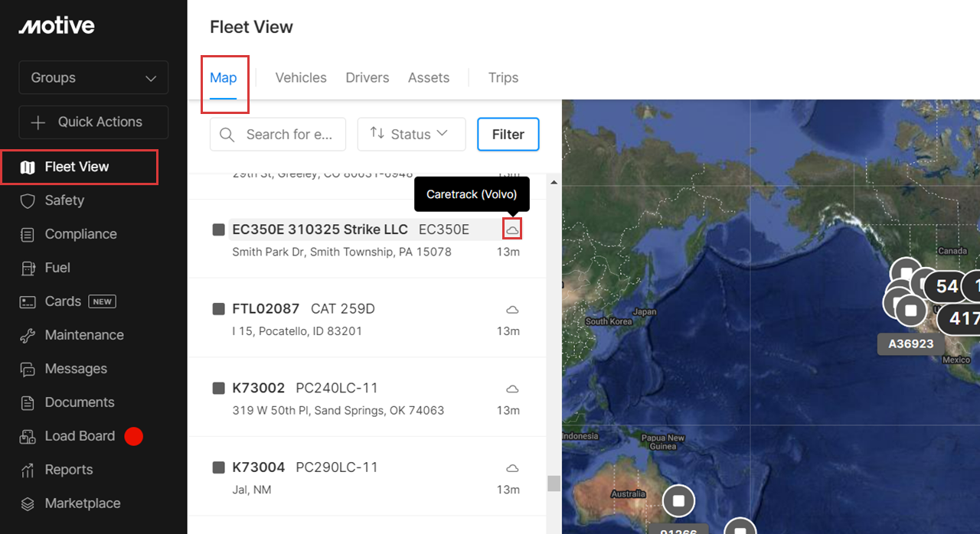Click the search entities field
The width and height of the screenshot is (980, 534).
point(288,134)
